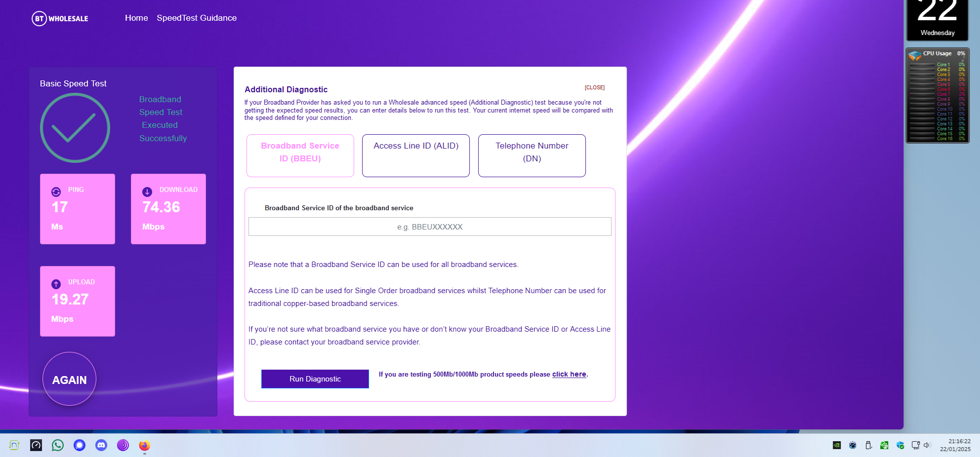The width and height of the screenshot is (980, 457).
Task: Run the speed test AGAIN
Action: click(69, 379)
